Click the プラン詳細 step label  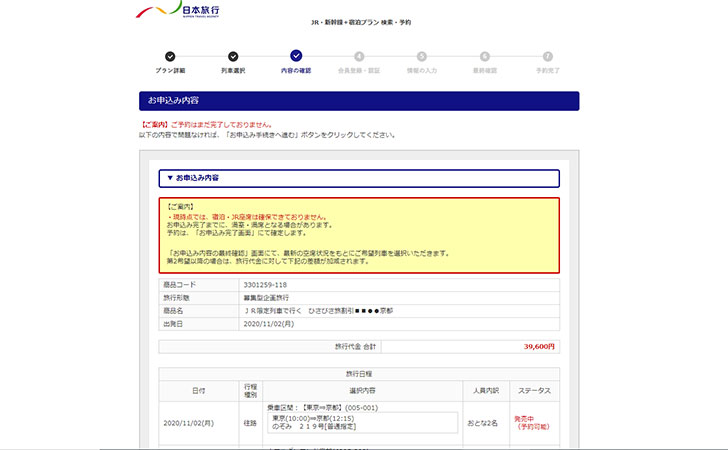coord(170,71)
